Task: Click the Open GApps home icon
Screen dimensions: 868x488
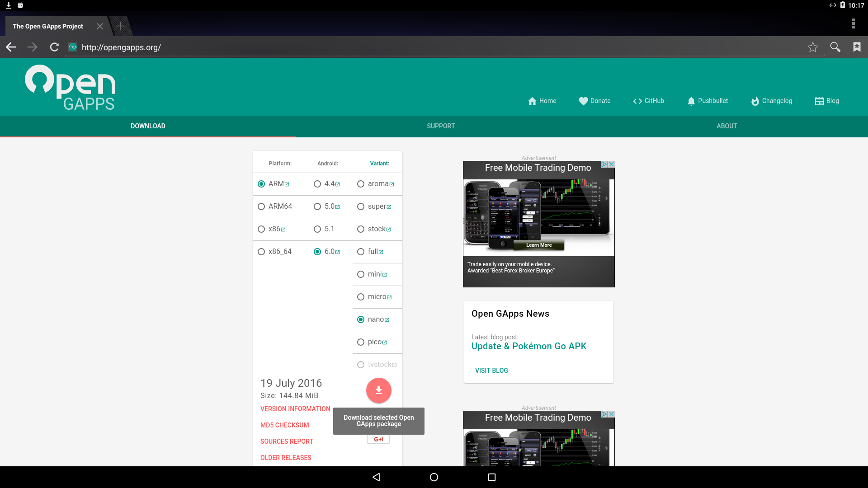Action: point(532,101)
